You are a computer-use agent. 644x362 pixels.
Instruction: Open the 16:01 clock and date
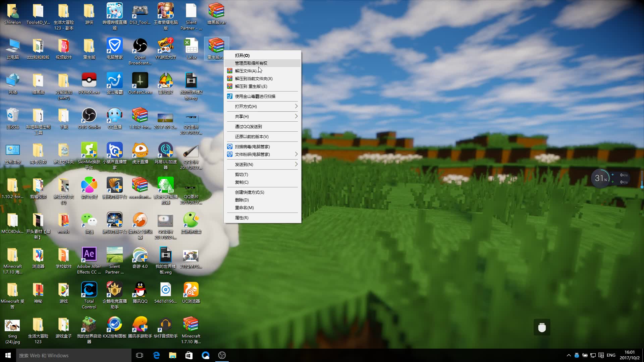coord(630,355)
